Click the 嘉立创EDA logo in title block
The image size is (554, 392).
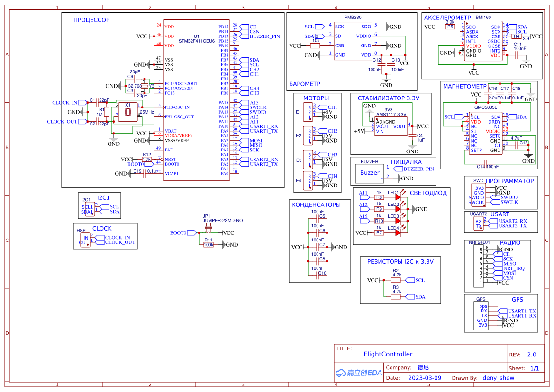[358, 373]
